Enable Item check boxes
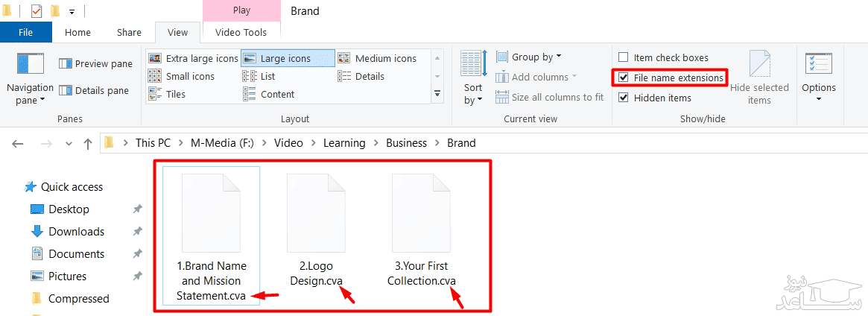Image resolution: width=868 pixels, height=316 pixels. (624, 58)
